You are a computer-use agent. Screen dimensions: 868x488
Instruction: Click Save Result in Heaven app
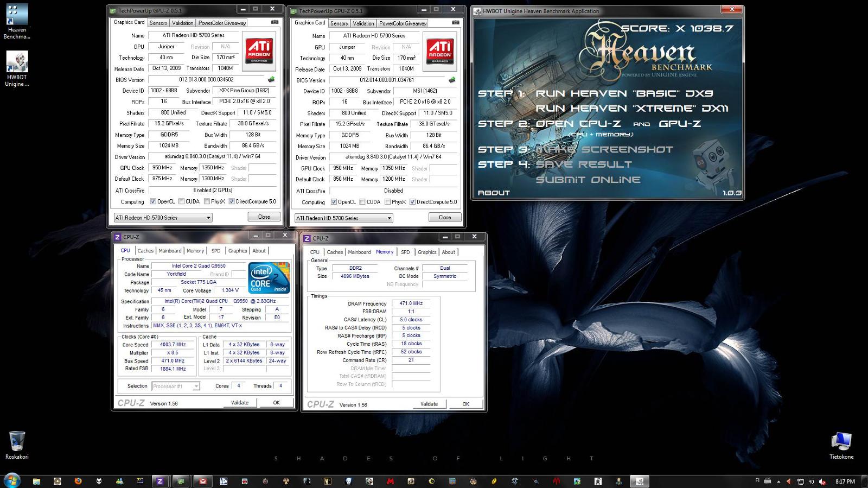tap(584, 164)
